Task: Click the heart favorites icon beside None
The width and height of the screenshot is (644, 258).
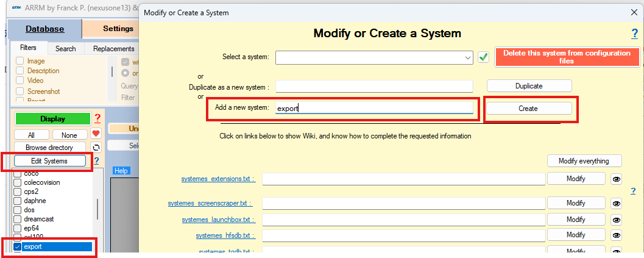Action: coord(96,134)
